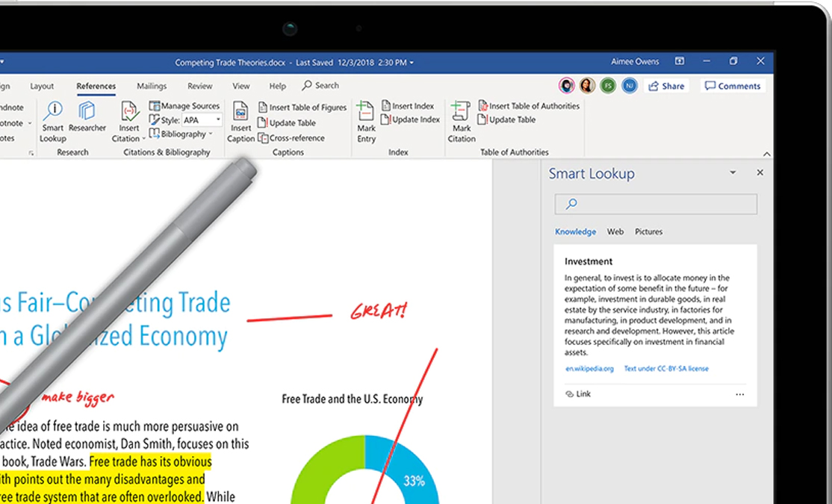Screen dimensions: 832x504
Task: Click the Investment result heading
Action: (588, 261)
